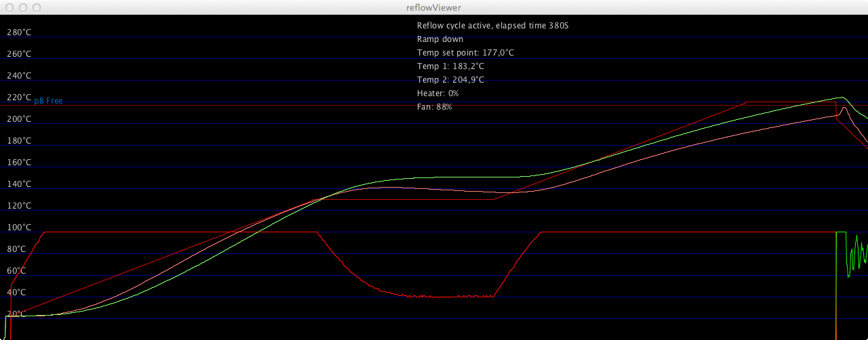Click the 200°C axis label

pyautogui.click(x=19, y=119)
